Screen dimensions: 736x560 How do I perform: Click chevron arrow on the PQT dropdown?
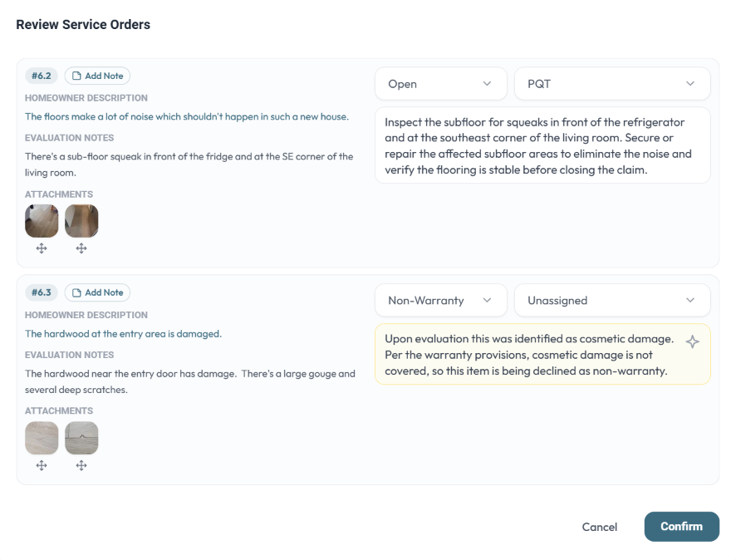690,84
